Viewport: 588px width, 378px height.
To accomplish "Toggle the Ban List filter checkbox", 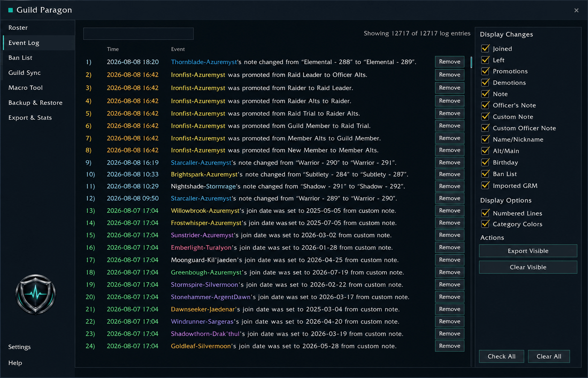I will point(485,174).
